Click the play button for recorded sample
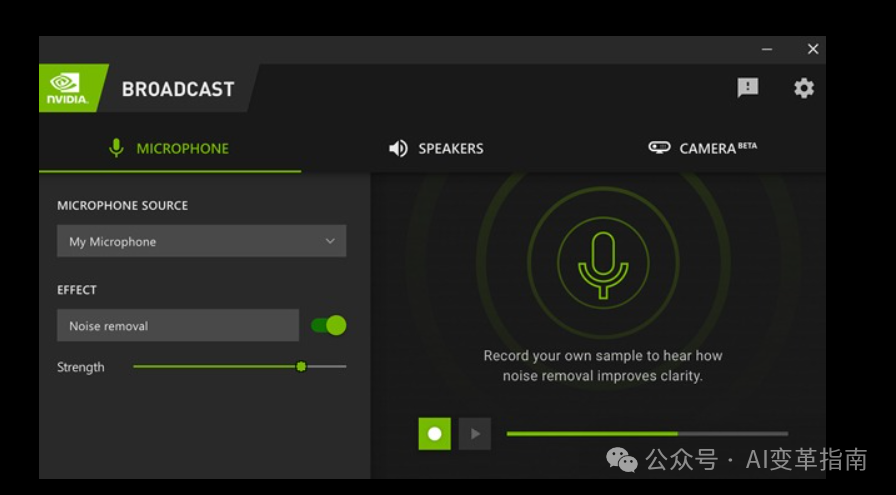 click(x=475, y=434)
